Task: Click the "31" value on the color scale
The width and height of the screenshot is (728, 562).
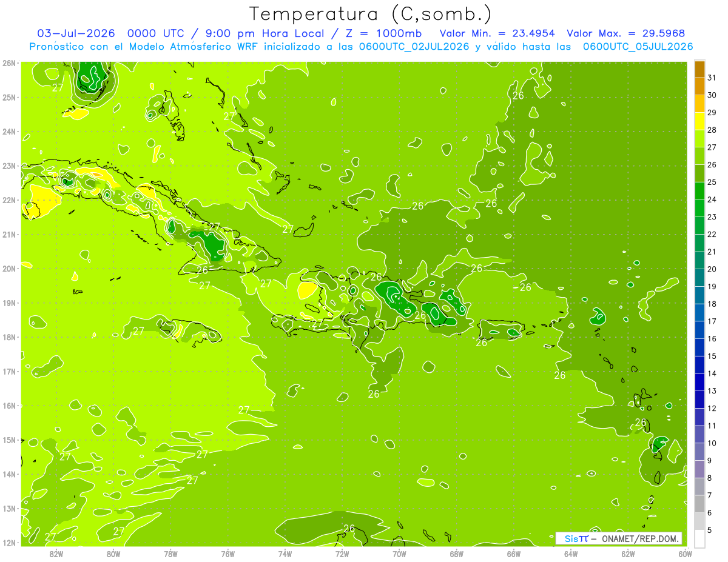Action: pos(712,78)
